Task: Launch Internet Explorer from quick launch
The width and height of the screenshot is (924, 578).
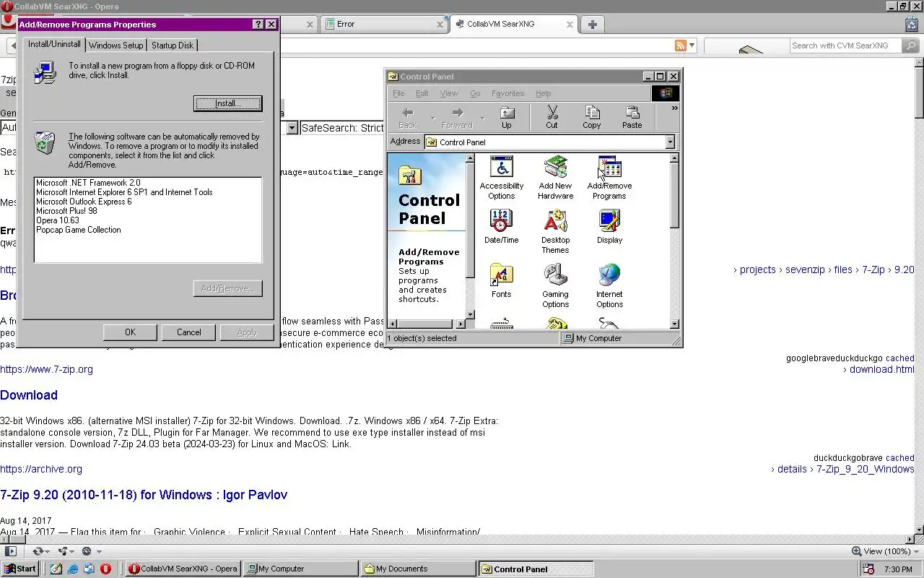Action: (x=73, y=569)
